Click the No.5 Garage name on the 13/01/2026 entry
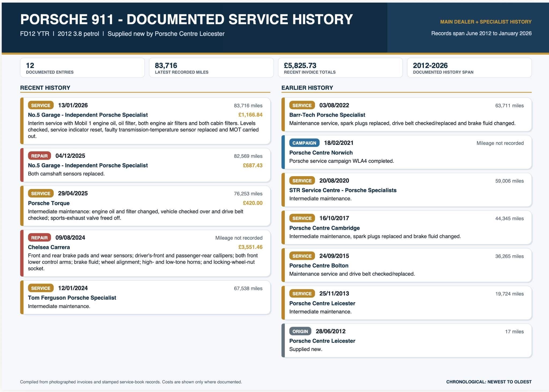Screen dimensions: 549x392 point(88,115)
